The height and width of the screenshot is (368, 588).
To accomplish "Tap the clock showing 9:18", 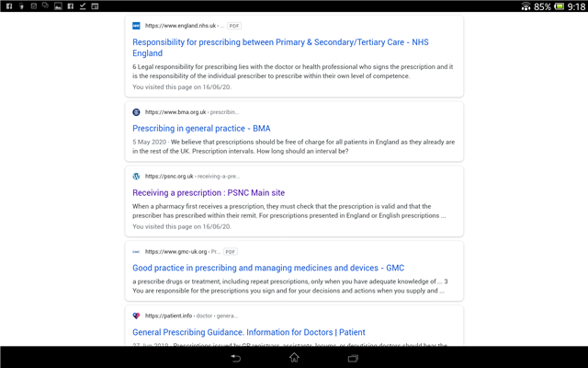I will (x=576, y=6).
